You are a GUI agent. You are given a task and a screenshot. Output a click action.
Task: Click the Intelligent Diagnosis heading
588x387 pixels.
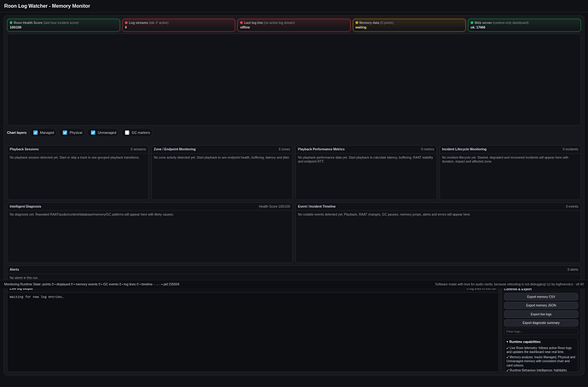[x=26, y=206]
